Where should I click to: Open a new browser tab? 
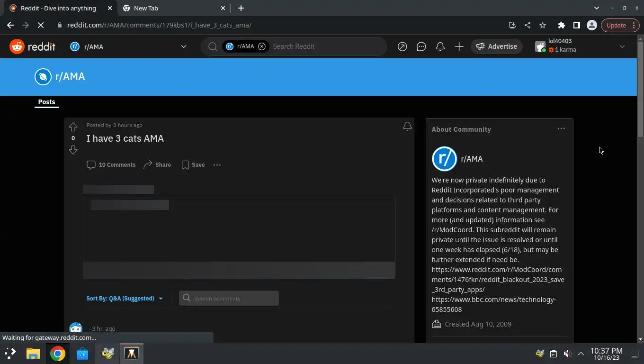pos(241,8)
